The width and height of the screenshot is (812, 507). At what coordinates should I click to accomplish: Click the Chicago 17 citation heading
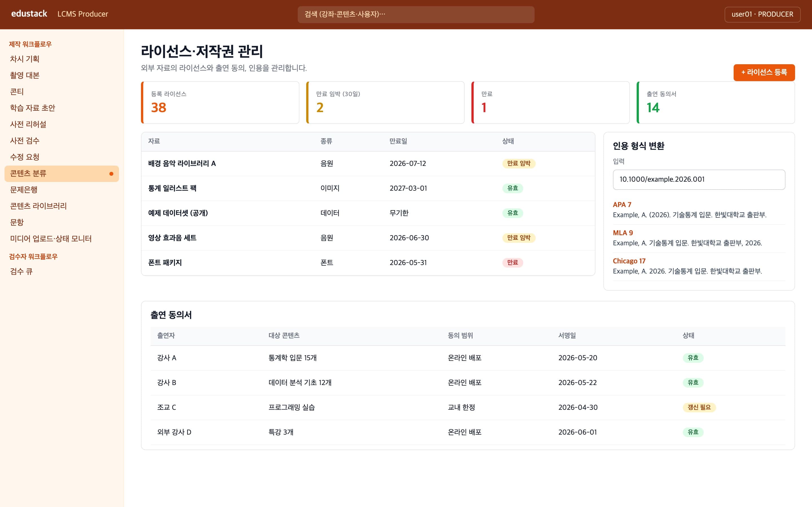(629, 261)
